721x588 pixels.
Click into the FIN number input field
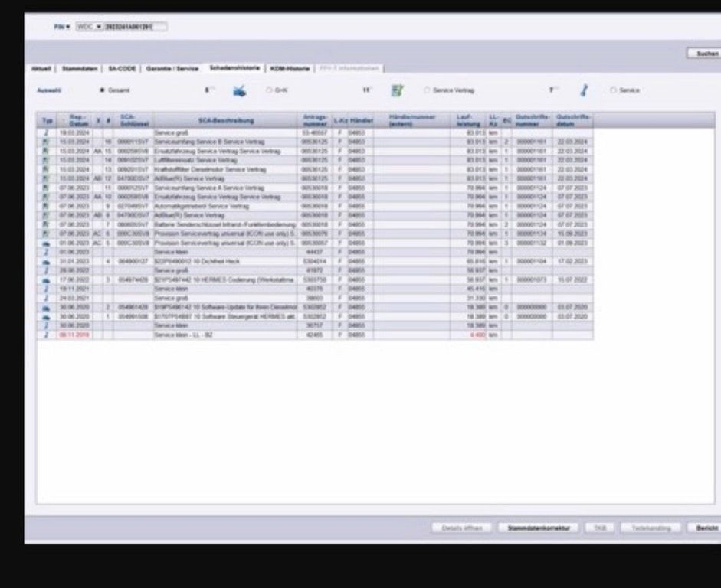[x=135, y=27]
